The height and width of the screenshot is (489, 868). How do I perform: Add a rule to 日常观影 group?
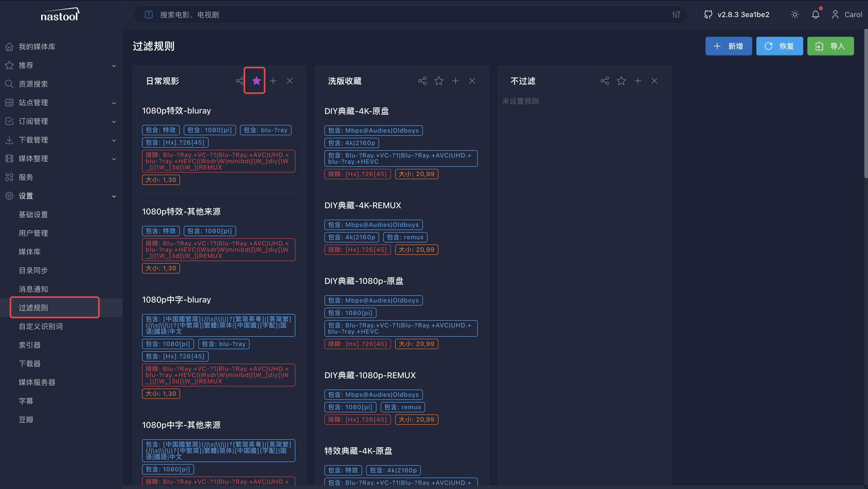tap(273, 81)
